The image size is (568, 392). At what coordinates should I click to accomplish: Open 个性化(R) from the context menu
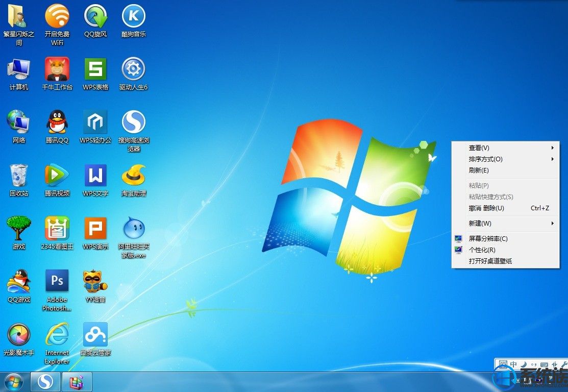[505, 250]
